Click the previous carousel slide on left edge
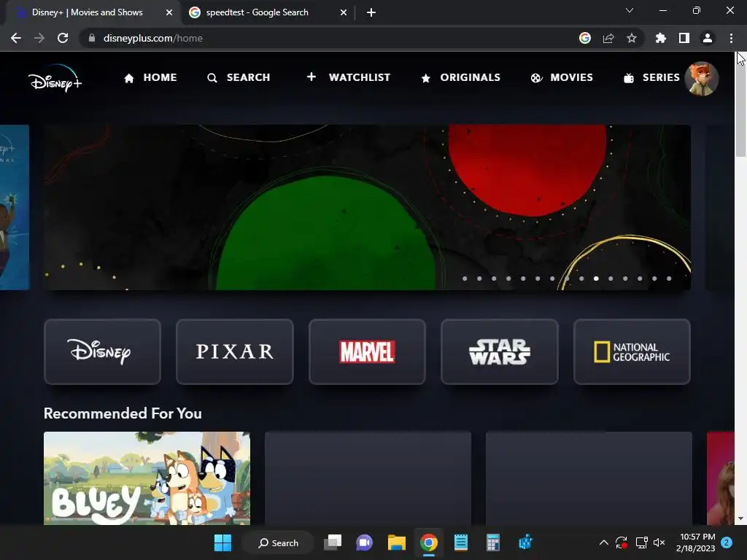747x560 pixels. 15,207
